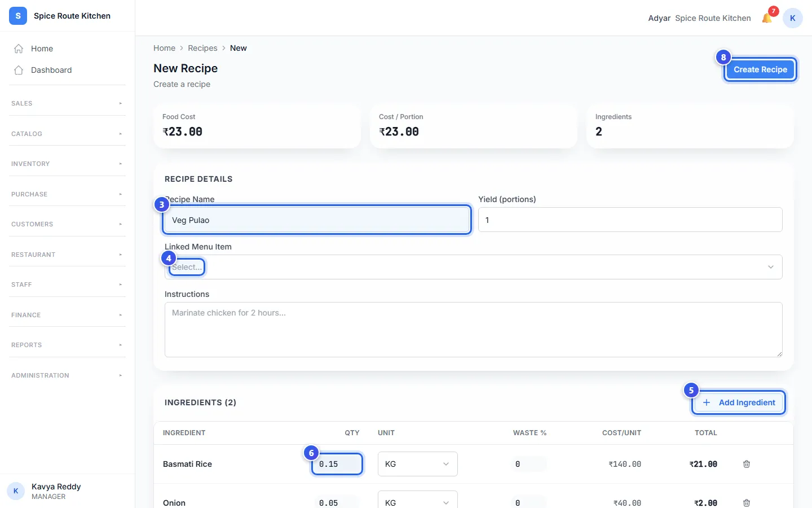
Task: Click the Instructions text area
Action: tap(474, 330)
